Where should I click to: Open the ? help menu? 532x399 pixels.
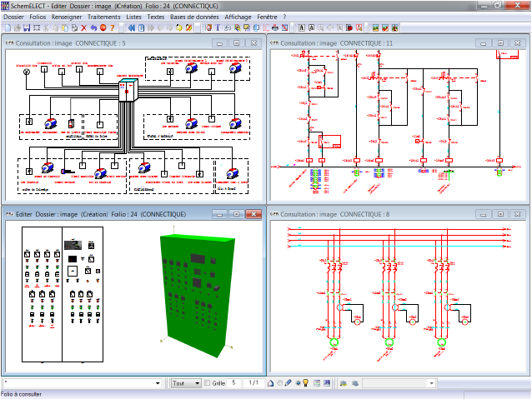pos(284,17)
